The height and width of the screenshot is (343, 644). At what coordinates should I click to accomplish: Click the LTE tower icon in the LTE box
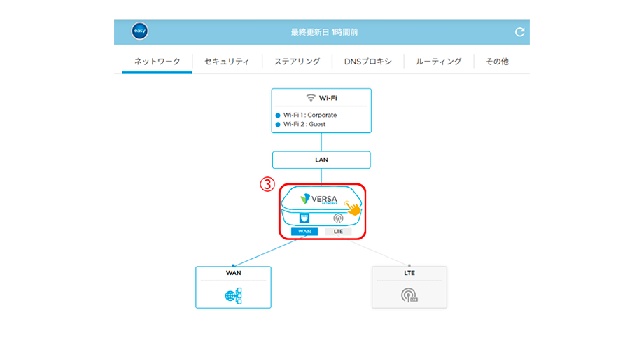point(409,296)
